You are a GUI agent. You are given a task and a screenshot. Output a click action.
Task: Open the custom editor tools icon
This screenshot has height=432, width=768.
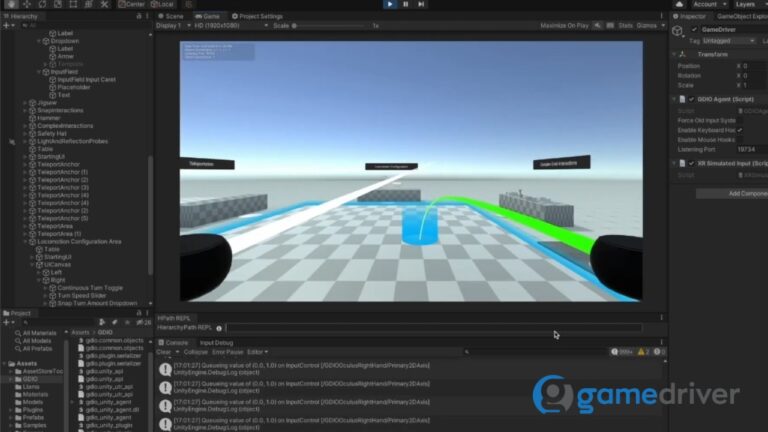pos(104,4)
